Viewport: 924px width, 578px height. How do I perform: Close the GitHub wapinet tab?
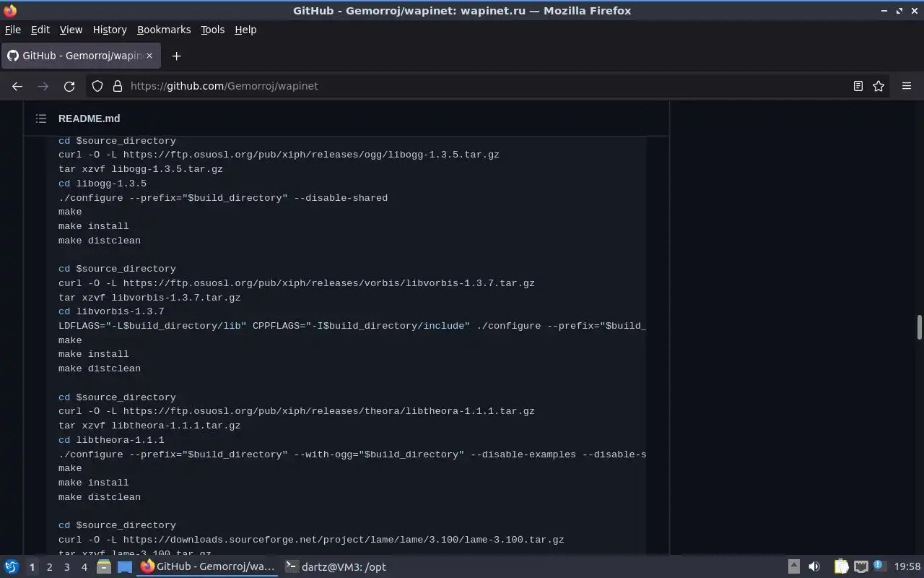tap(149, 56)
